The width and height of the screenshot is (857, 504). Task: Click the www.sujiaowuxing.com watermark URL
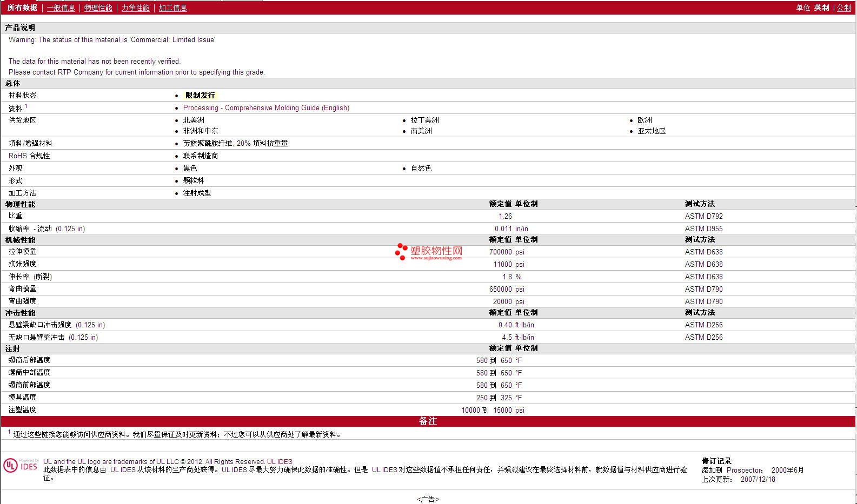coord(436,258)
